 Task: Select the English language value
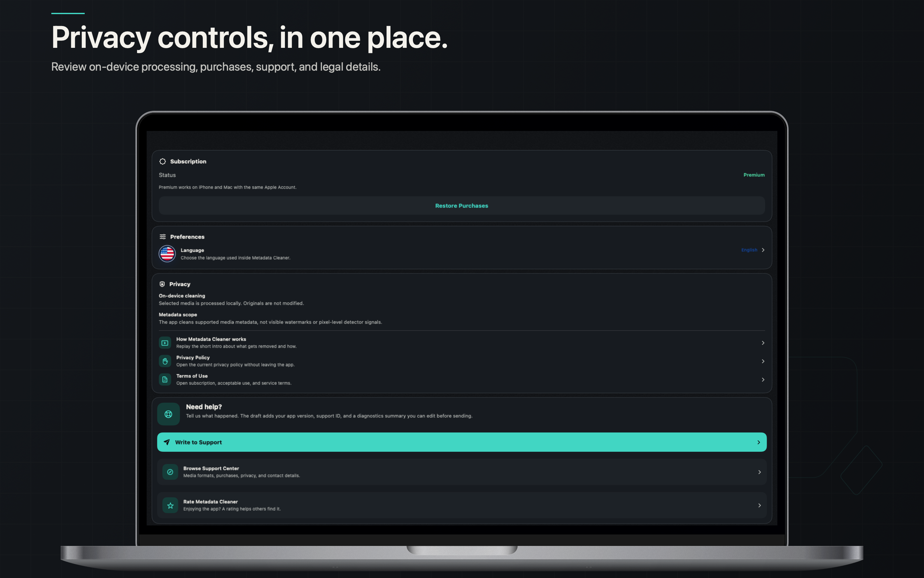coord(749,250)
